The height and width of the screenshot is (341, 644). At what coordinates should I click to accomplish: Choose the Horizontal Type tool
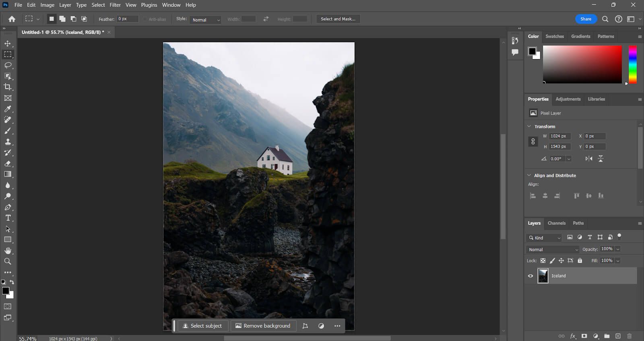pyautogui.click(x=8, y=218)
